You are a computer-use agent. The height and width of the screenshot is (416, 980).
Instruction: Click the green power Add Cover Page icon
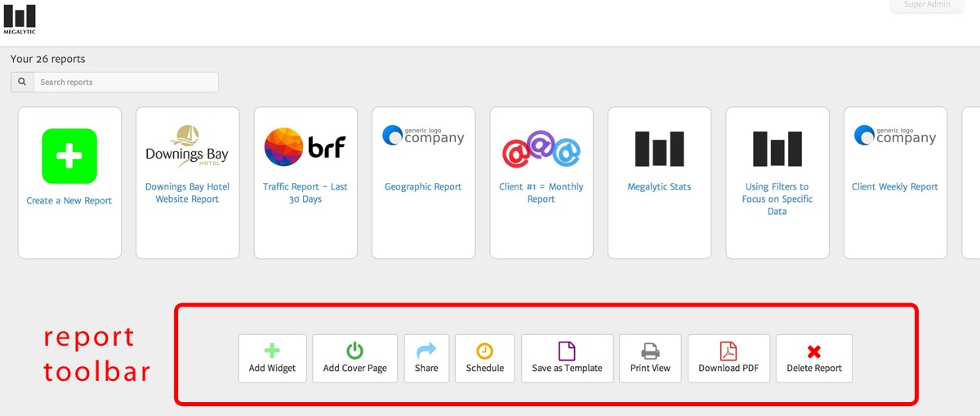point(354,351)
